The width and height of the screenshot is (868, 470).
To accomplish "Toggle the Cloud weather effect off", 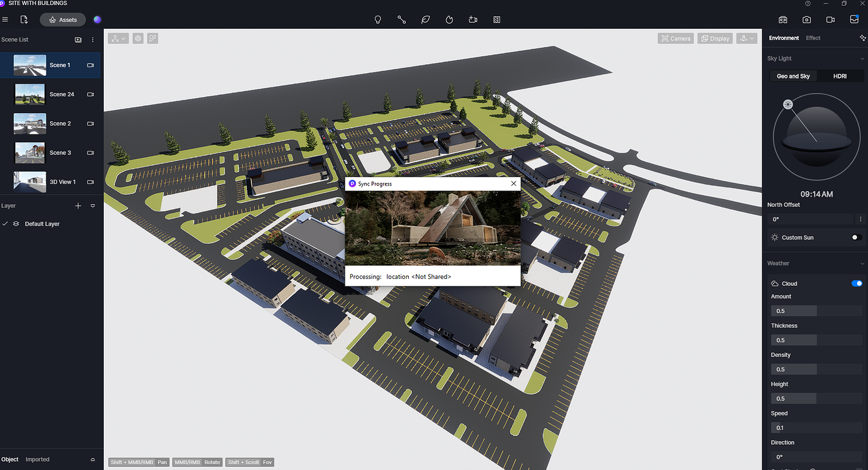I will click(857, 283).
